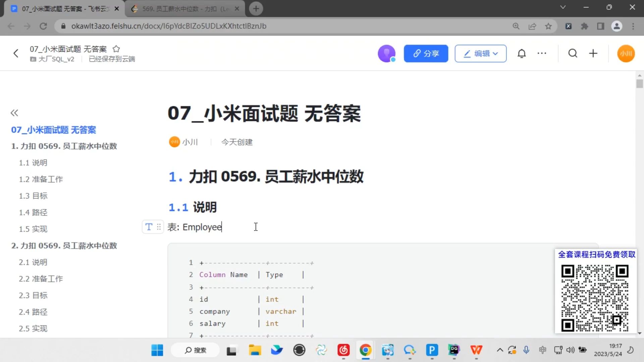This screenshot has height=362, width=644.
Task: Go to outline item 2.5 实现
Action: (33, 328)
